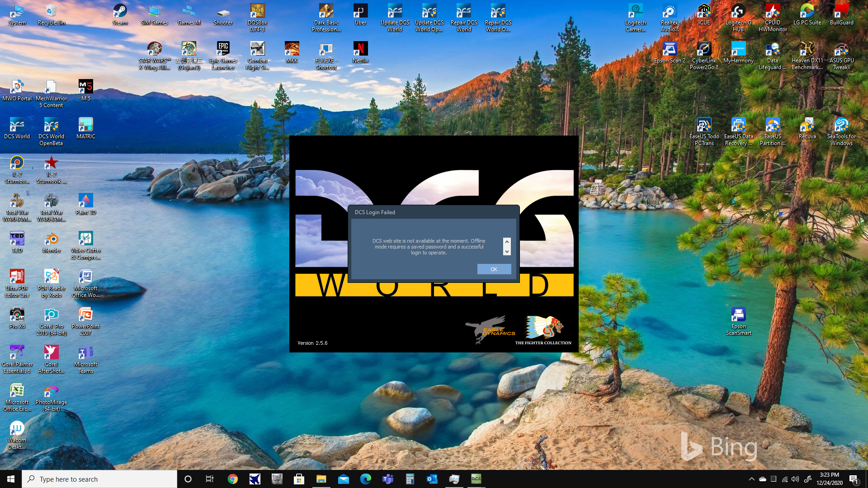
Task: Select the DCS World OpenBeta shortcut
Action: (51, 131)
